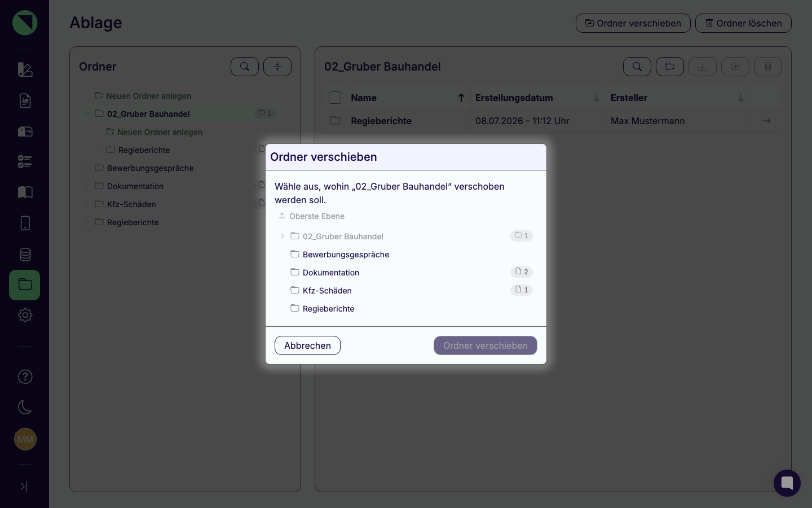
Task: Open the mobile device sidebar icon
Action: [x=25, y=223]
